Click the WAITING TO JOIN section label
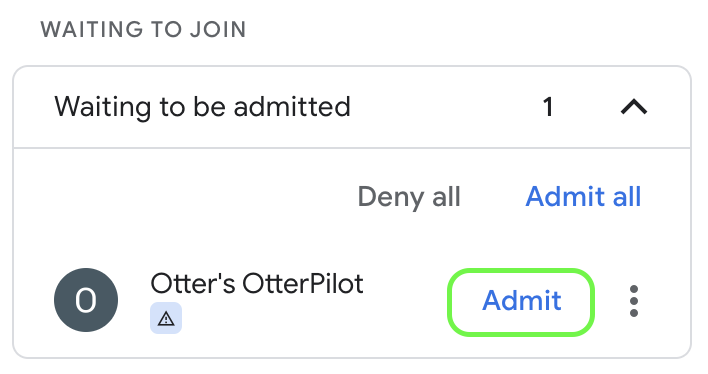 (143, 30)
